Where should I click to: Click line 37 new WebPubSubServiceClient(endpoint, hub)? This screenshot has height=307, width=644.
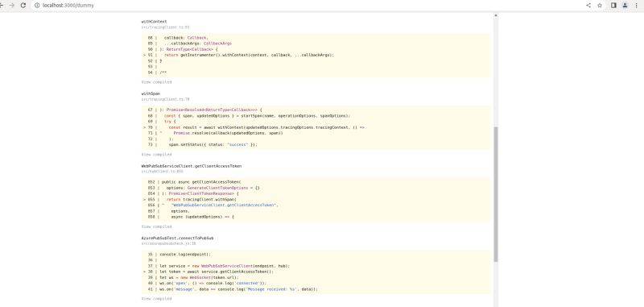(x=225, y=266)
